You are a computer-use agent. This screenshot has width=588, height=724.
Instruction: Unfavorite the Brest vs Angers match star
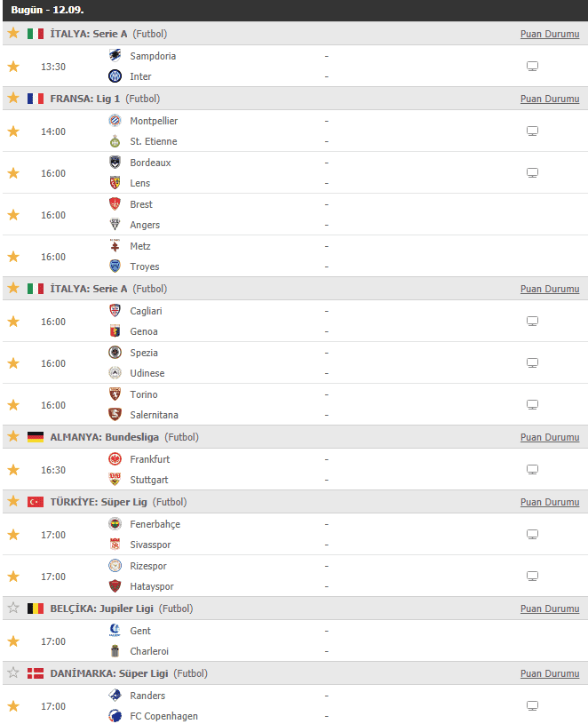[13, 215]
